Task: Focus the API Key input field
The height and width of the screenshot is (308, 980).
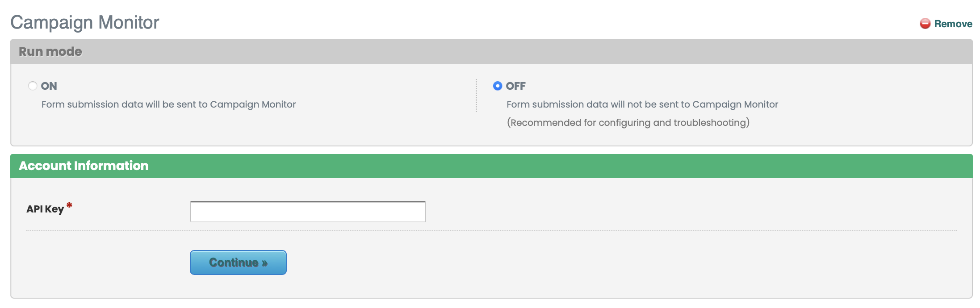Action: pos(307,212)
